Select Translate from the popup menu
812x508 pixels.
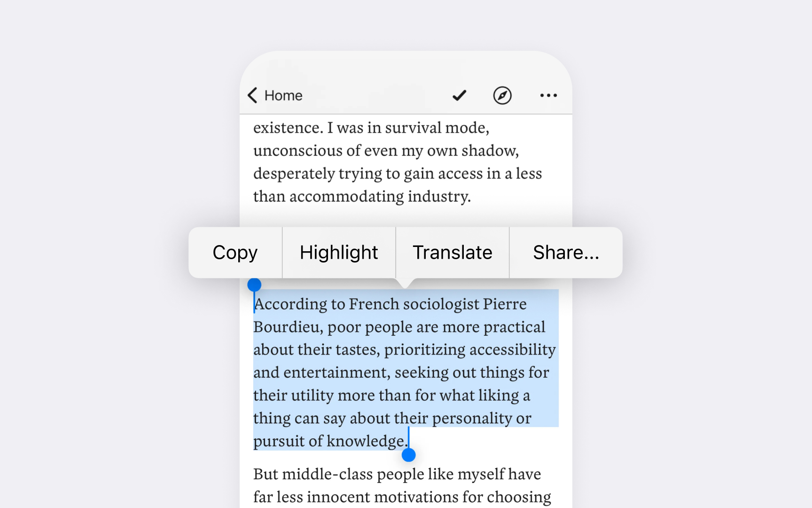452,253
